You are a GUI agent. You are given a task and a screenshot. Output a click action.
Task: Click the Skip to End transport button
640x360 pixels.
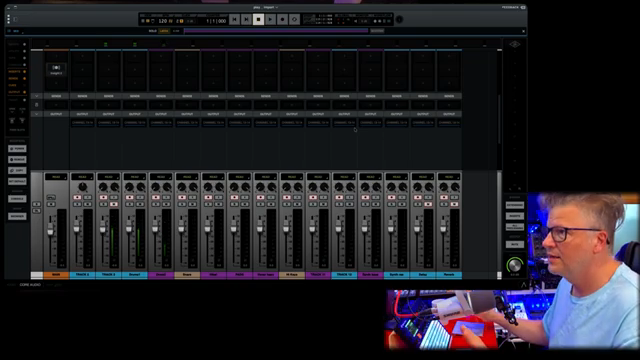pyautogui.click(x=246, y=19)
